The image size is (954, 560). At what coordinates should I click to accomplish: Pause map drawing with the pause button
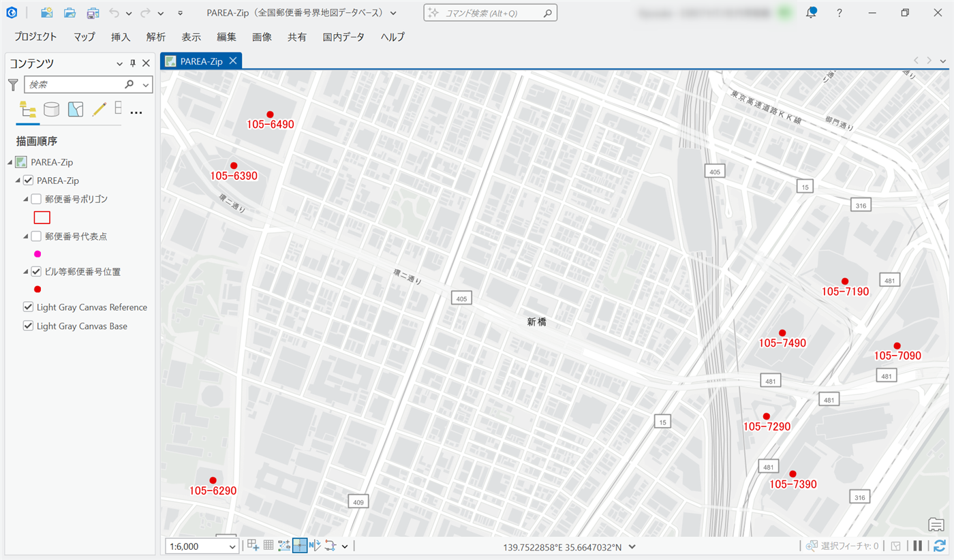(918, 546)
